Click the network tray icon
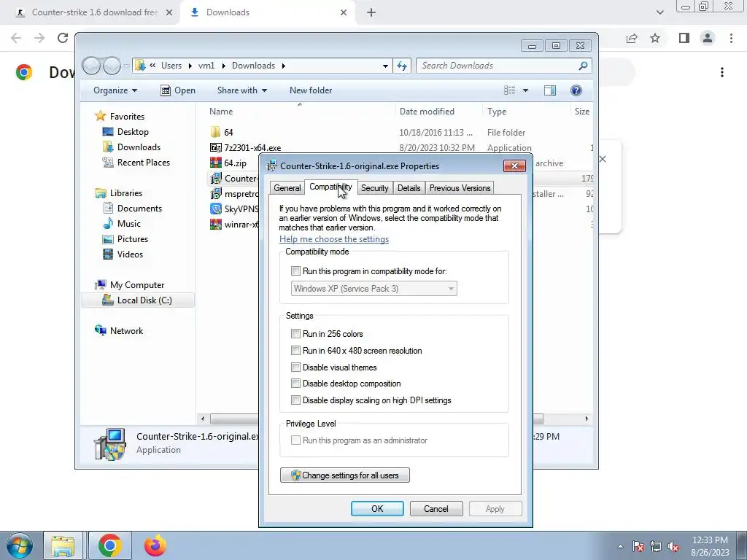747x560 pixels. tap(656, 547)
